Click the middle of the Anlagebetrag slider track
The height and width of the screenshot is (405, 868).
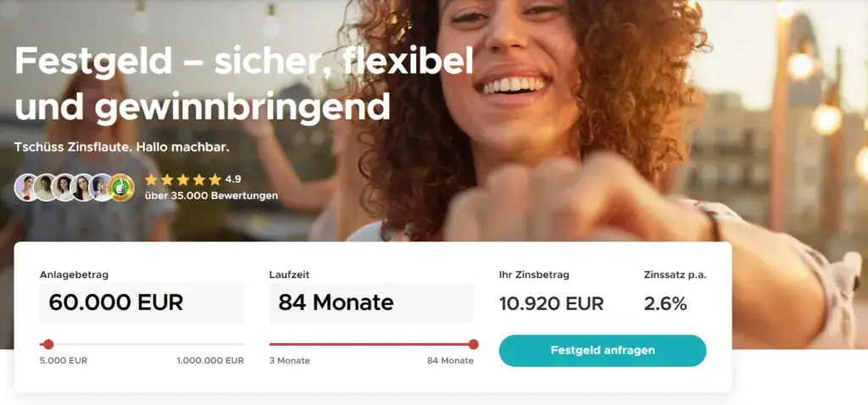[x=142, y=344]
